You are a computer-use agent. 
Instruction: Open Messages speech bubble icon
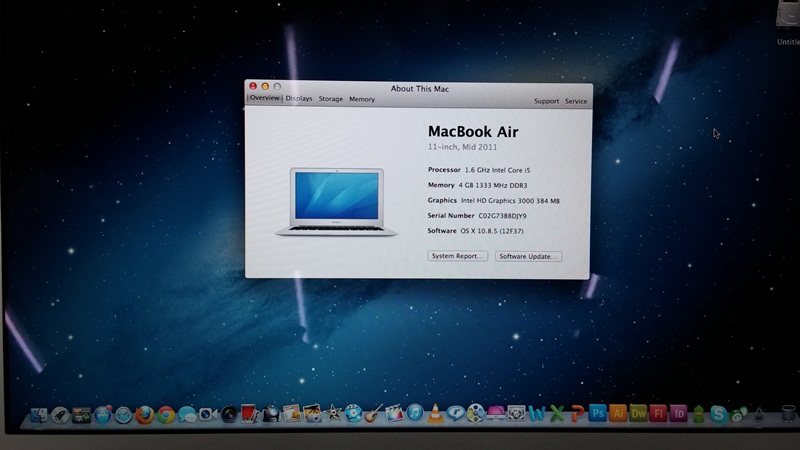[187, 415]
